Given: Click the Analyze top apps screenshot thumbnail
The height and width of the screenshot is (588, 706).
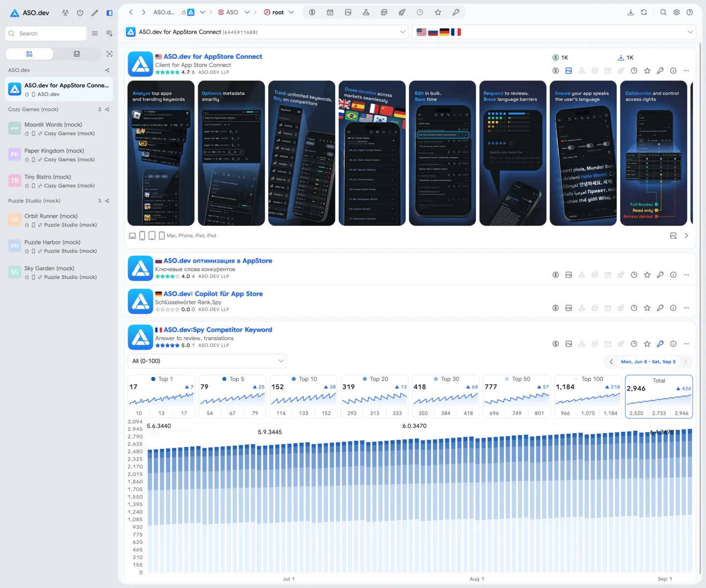Looking at the screenshot, I should [161, 153].
